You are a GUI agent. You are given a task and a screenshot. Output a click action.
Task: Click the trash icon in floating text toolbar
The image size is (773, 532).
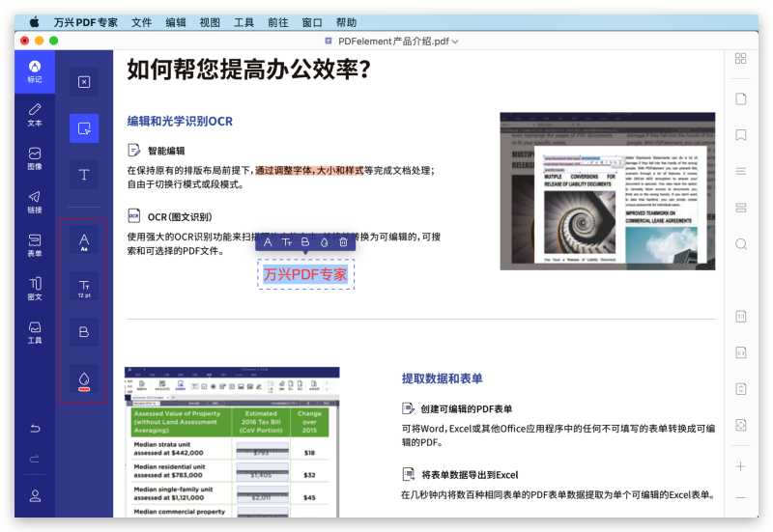343,241
